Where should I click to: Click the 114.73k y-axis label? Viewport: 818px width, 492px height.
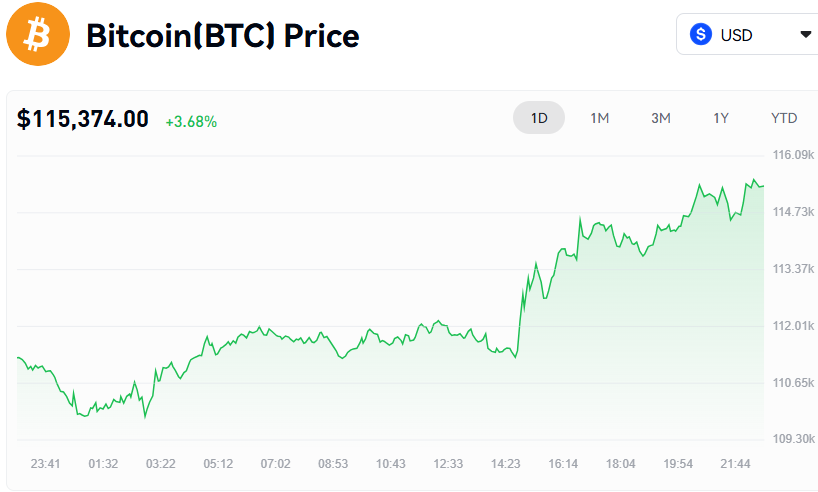pyautogui.click(x=793, y=212)
